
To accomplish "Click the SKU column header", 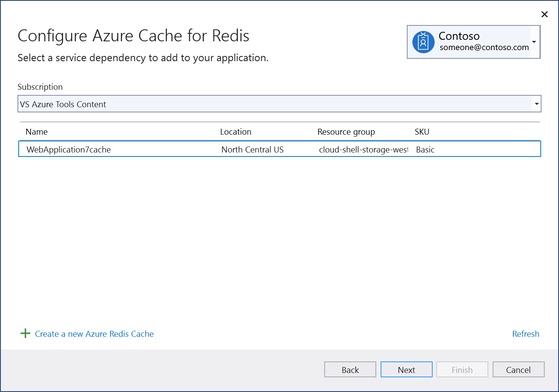I will pos(422,131).
